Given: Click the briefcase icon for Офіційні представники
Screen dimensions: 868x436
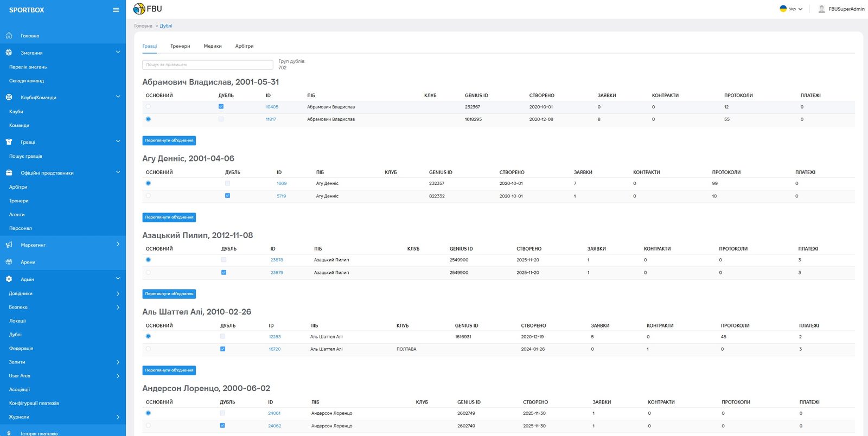Looking at the screenshot, I should click(9, 172).
